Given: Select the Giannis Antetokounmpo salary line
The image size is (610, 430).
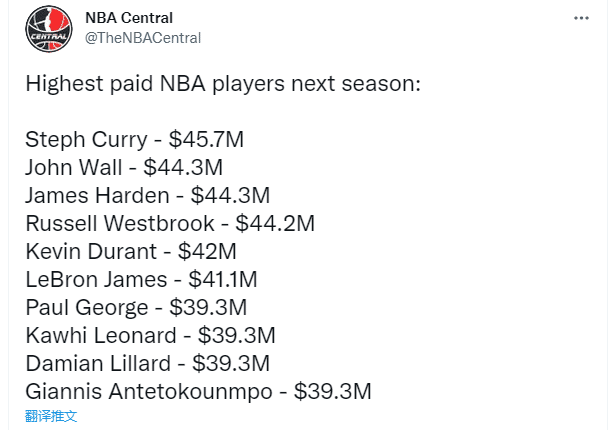Looking at the screenshot, I should pyautogui.click(x=198, y=391).
